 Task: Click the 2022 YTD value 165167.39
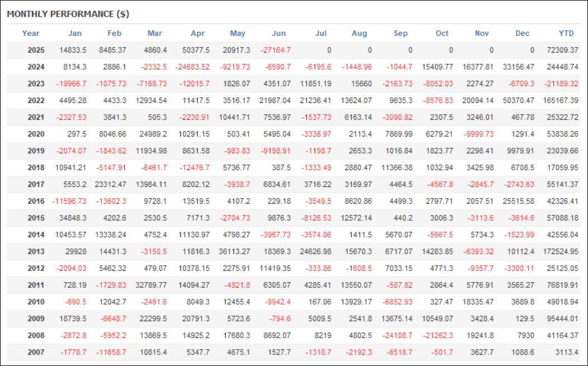point(561,100)
